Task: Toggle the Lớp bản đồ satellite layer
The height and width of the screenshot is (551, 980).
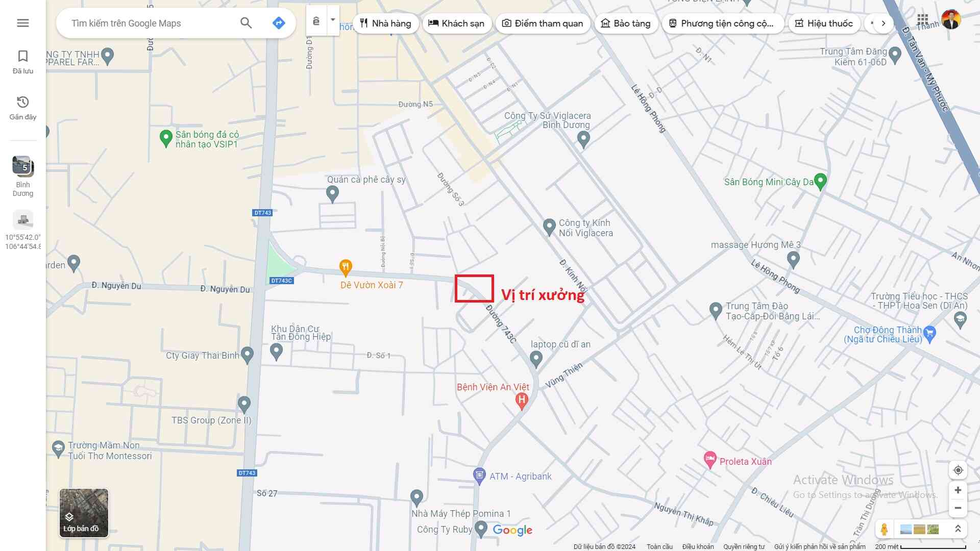Action: [x=84, y=513]
